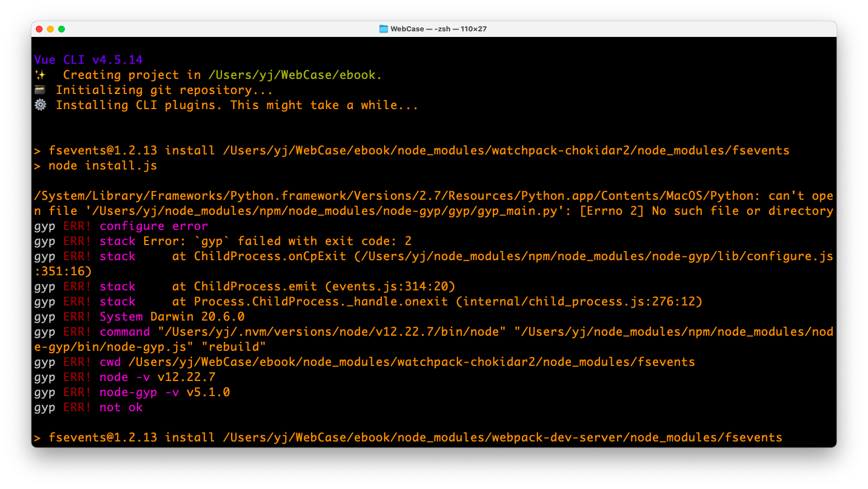Screen dimensions: 868x489
Task: Click the path '/Users/yj/WebCase/ebook.'
Action: (295, 75)
